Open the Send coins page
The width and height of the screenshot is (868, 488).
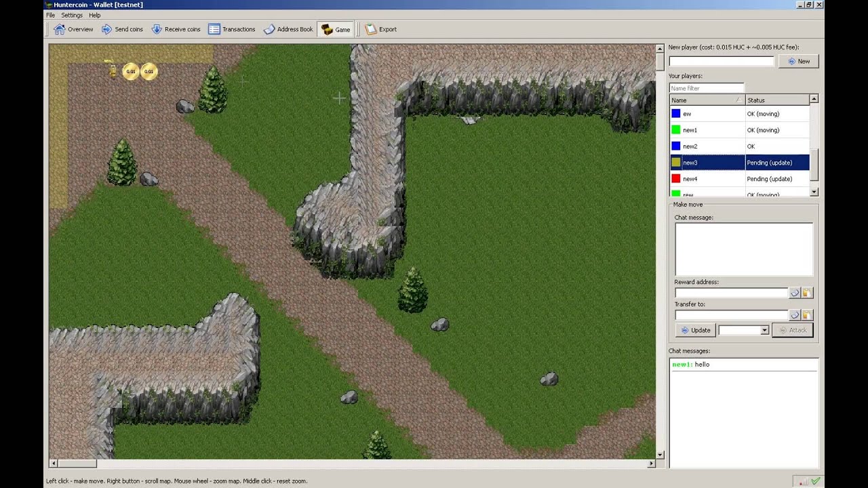point(122,29)
